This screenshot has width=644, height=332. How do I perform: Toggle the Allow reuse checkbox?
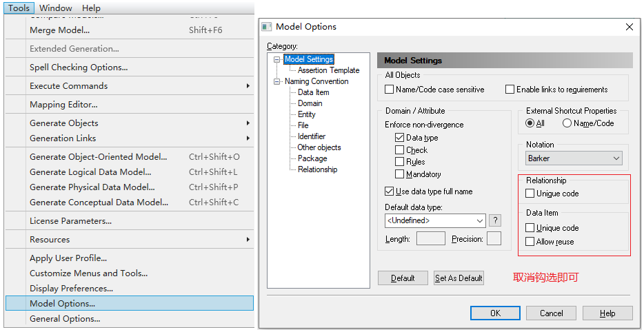pos(530,242)
